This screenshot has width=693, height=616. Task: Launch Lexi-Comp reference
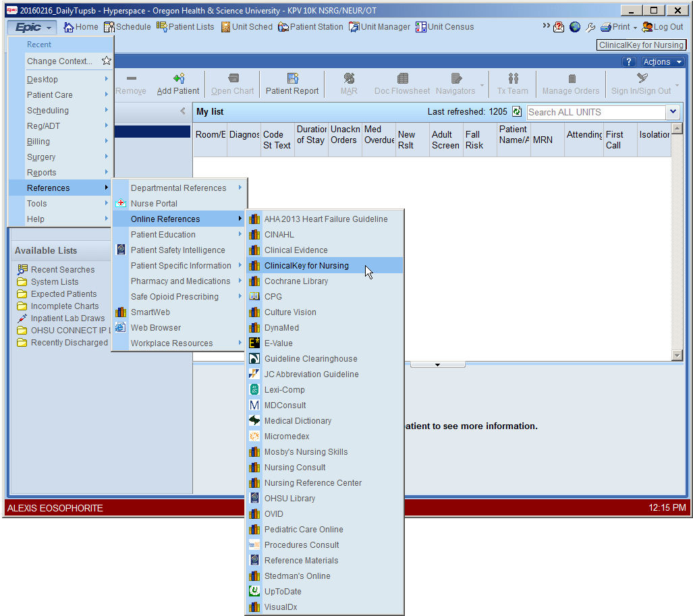(325, 390)
